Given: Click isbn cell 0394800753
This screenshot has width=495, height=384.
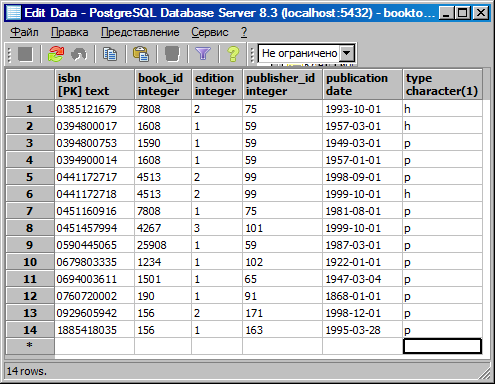Looking at the screenshot, I should [95, 143].
